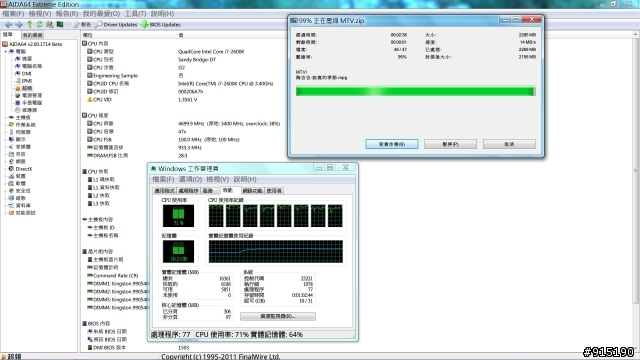Click the CPU 使用率 71 % gauge in Task Manager
Screen dimensions: 640x360
[178, 216]
